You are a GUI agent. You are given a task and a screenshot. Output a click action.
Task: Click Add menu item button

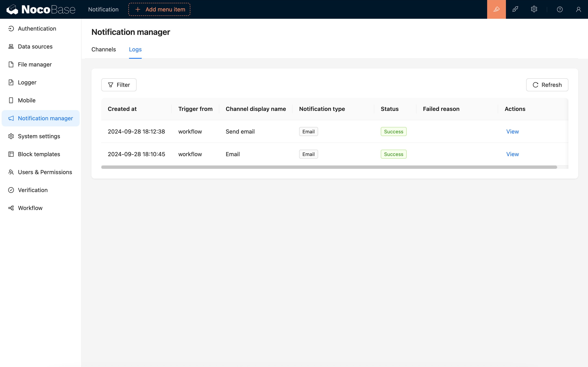159,9
